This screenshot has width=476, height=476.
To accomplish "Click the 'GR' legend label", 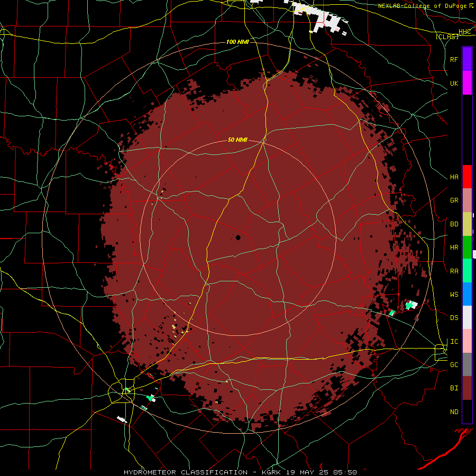I will click(x=454, y=200).
